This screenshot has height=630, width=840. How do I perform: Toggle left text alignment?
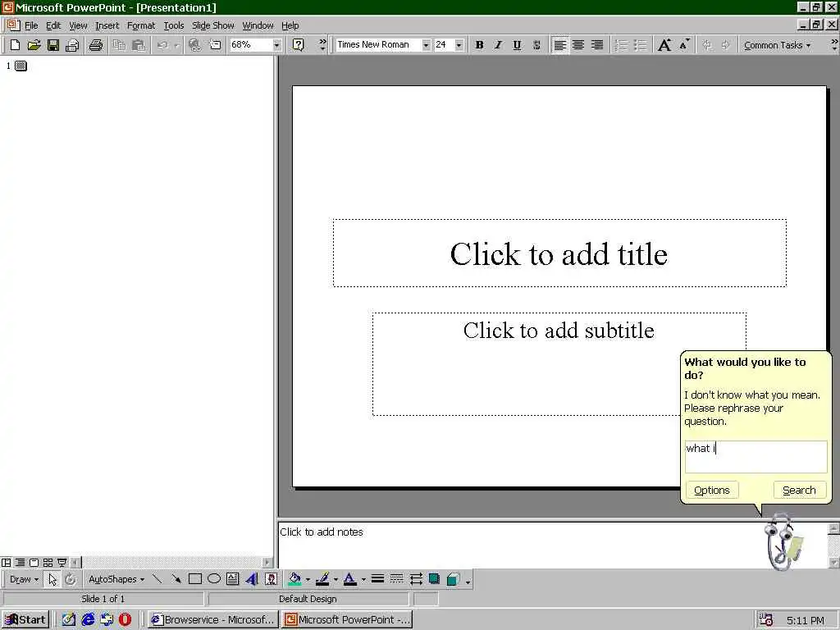tap(559, 45)
